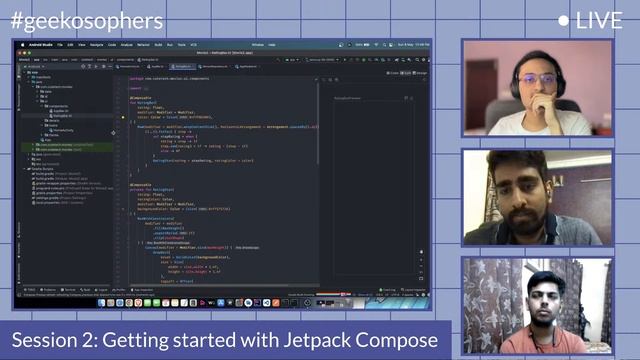Viewport: 640px width, 360px height.
Task: Toggle the Build Variants side stripe button
Action: 19,273
